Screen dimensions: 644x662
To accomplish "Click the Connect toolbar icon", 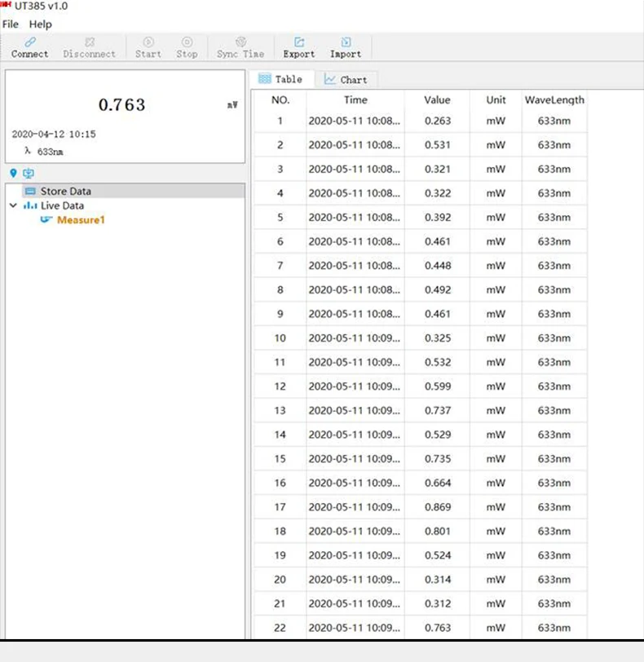I will (x=30, y=42).
